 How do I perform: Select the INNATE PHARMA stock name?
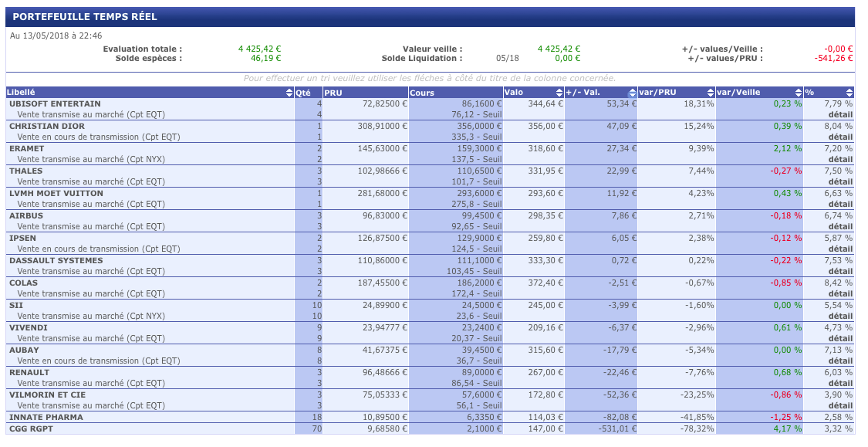coord(46,418)
